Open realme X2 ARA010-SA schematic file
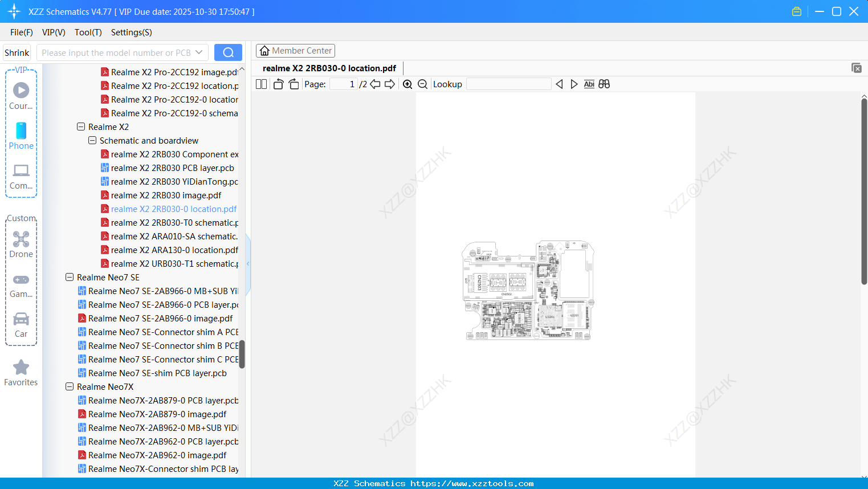868x489 pixels. 170,236
